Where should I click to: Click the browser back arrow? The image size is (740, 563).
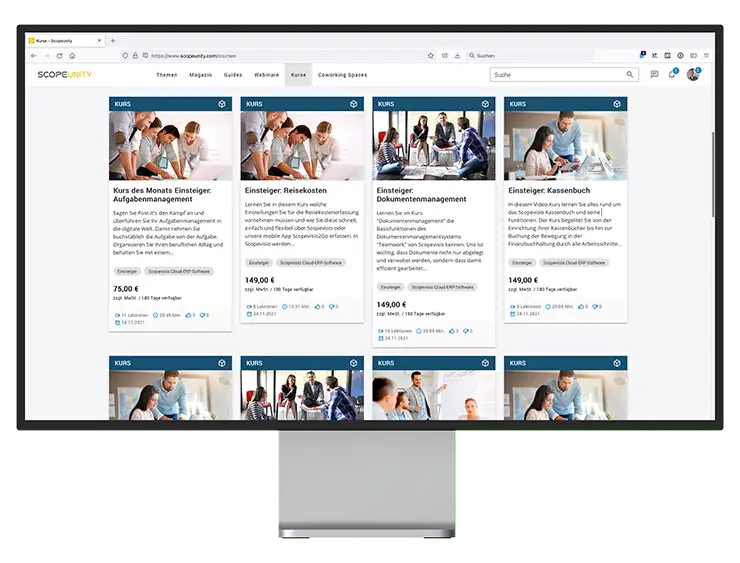34,56
